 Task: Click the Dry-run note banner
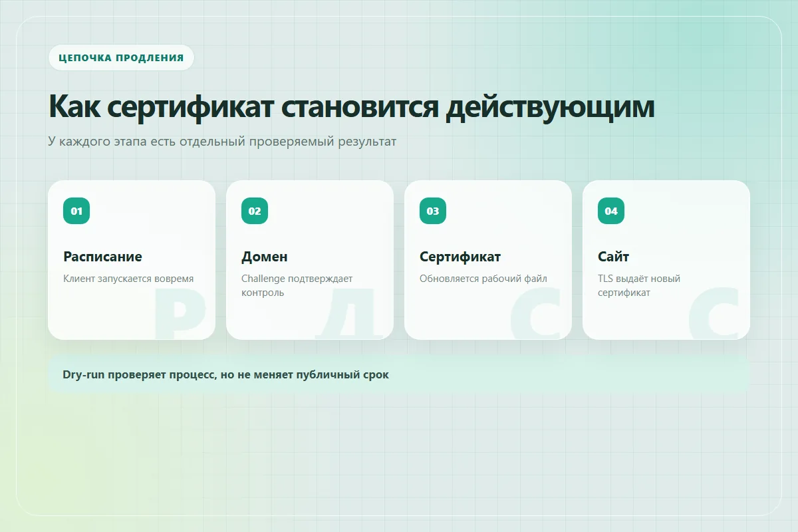pos(399,374)
